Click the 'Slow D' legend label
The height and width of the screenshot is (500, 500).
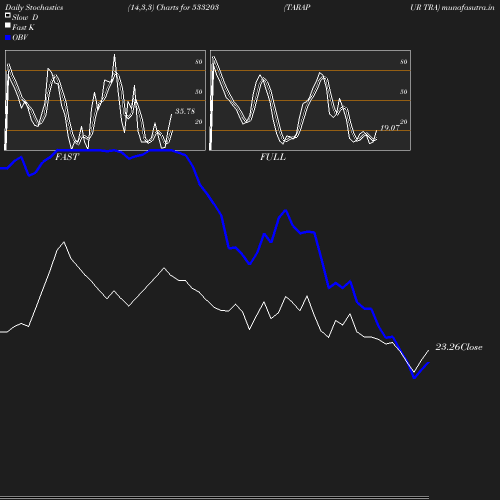tap(25, 17)
